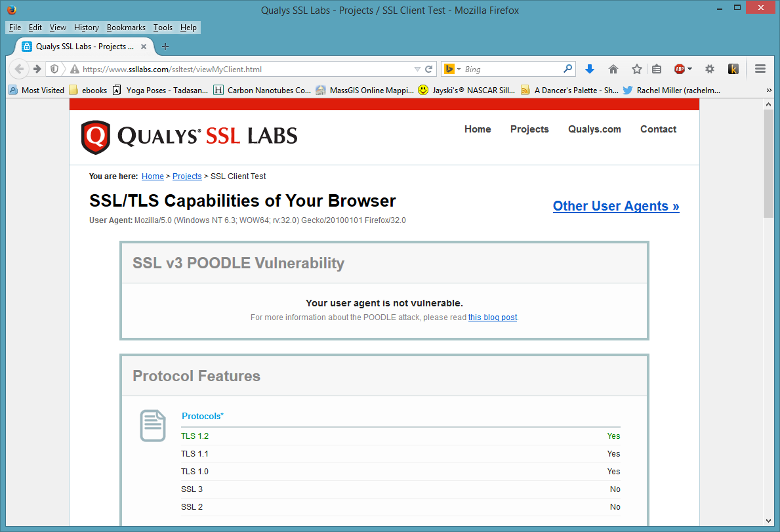Click the Qualys SSL Labs logo
Image resolution: width=780 pixels, height=532 pixels.
pos(189,136)
